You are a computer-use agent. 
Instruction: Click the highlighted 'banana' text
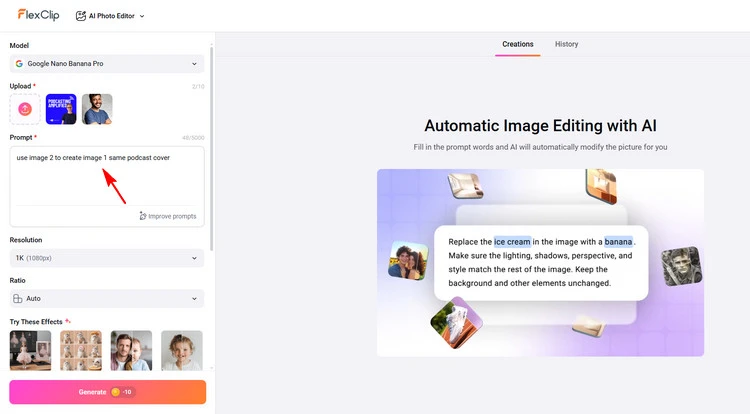tap(618, 242)
